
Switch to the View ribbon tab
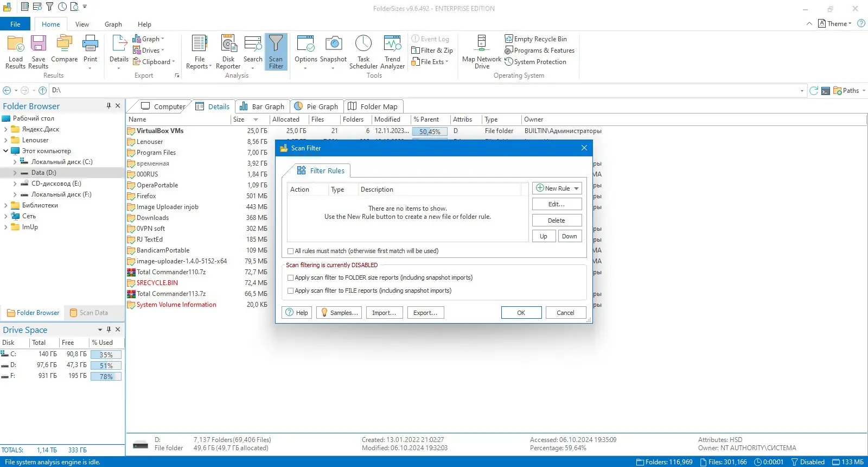82,24
